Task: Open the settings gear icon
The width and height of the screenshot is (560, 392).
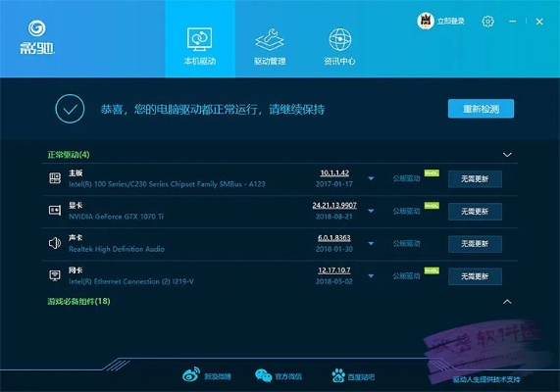Action: tap(487, 22)
